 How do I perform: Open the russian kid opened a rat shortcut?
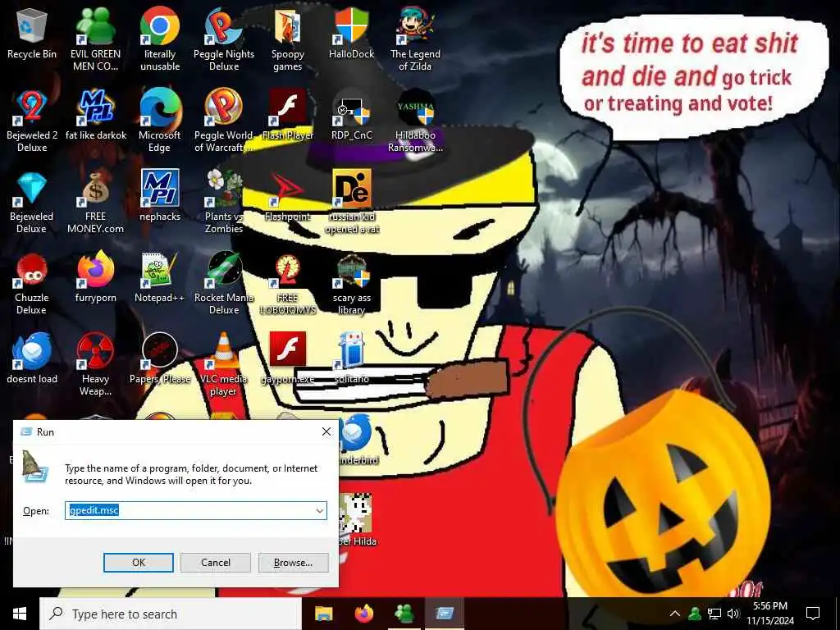pos(351,203)
